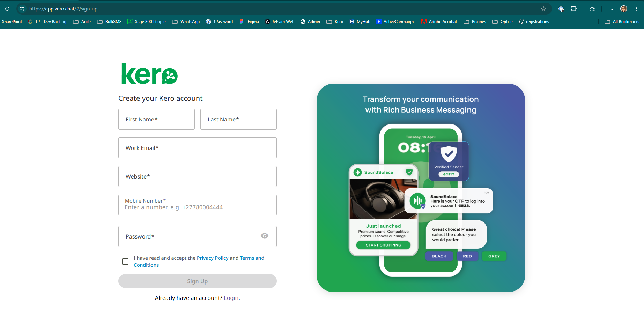Click the Kero logo
The image size is (644, 333).
(x=149, y=74)
